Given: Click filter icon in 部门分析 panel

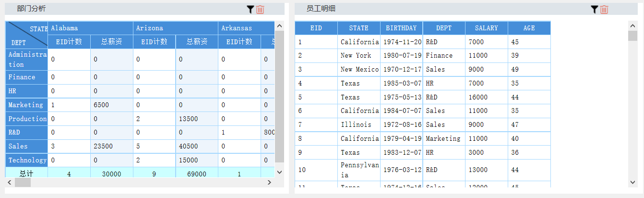Looking at the screenshot, I should pyautogui.click(x=250, y=9).
